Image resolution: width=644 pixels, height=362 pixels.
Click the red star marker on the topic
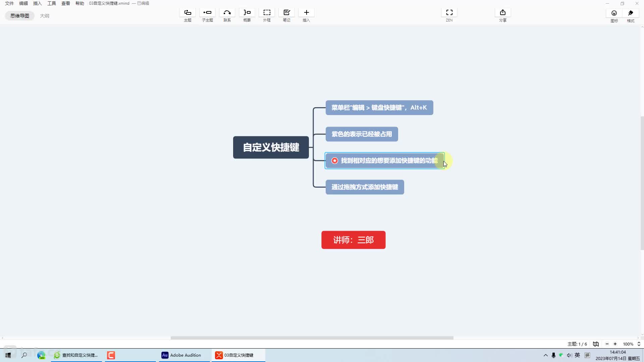335,161
